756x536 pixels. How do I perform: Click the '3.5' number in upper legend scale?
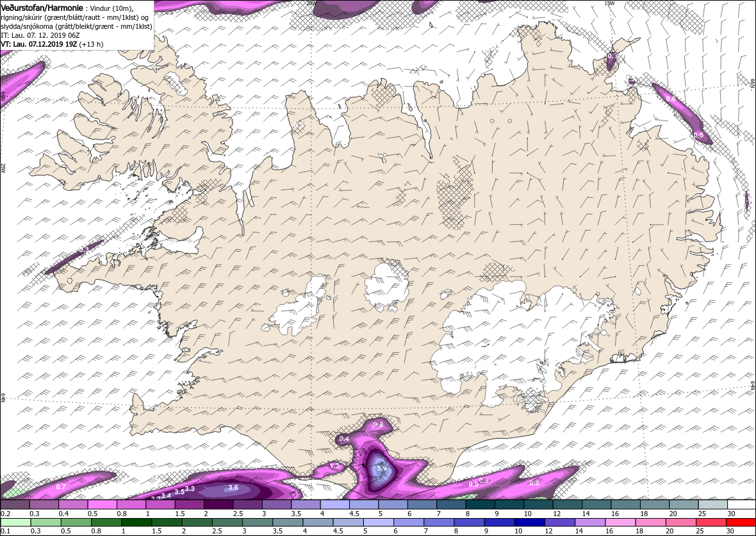[296, 514]
